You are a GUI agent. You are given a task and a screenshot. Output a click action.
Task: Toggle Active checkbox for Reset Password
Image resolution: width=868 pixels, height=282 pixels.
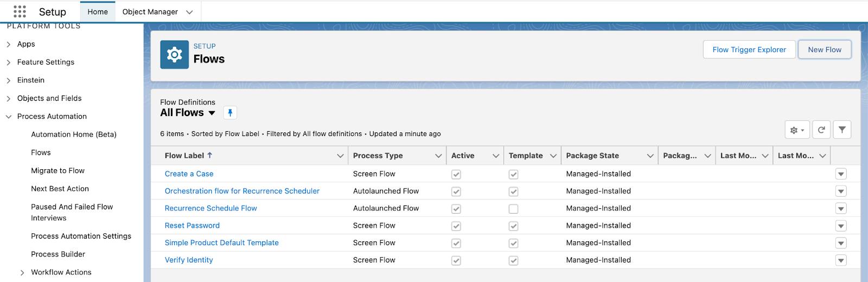pos(456,226)
